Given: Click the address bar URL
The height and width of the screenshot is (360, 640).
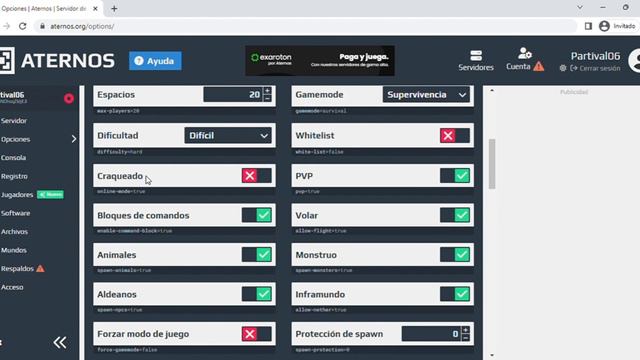Looking at the screenshot, I should pos(82,26).
